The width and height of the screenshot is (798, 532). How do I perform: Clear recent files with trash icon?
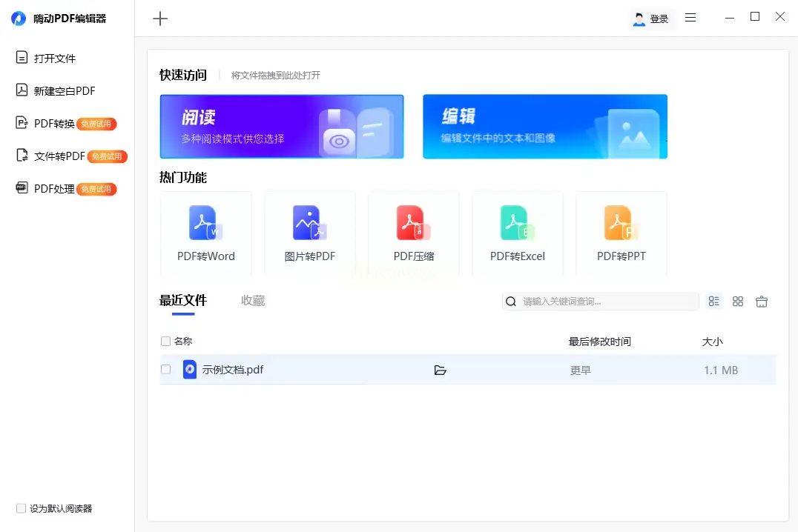click(761, 302)
